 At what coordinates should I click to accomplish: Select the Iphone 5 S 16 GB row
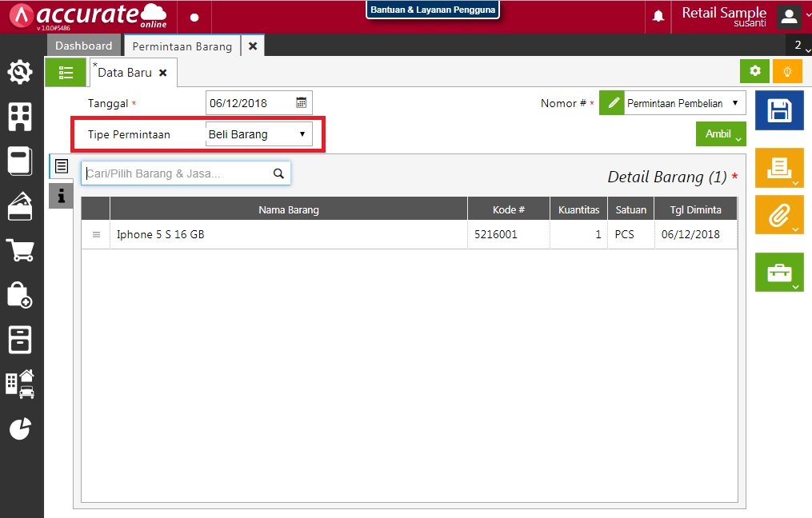coord(288,235)
